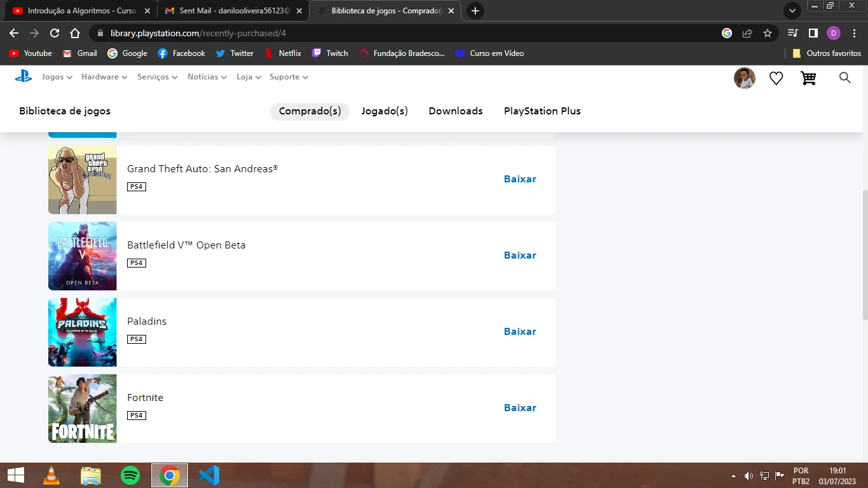This screenshot has height=488, width=868.
Task: Open File Explorer from the taskbar
Action: [x=91, y=475]
